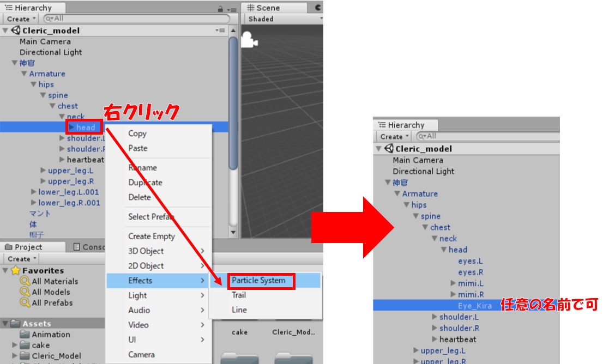Image resolution: width=609 pixels, height=364 pixels.
Task: Click the camera gizmo in the Scene view
Action: (249, 39)
